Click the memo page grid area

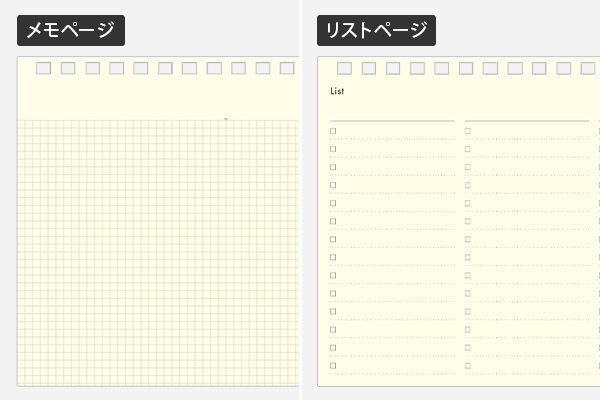coord(158,253)
